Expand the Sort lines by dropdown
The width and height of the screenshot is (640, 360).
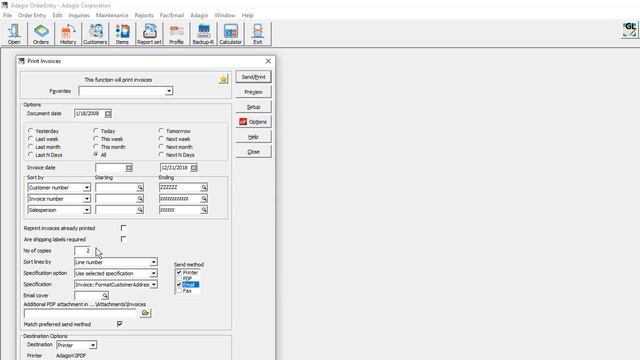153,262
